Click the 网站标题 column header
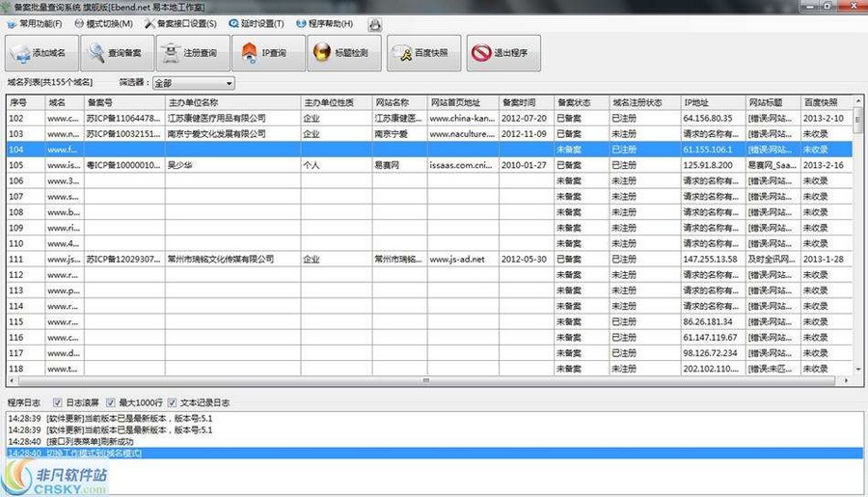Image resolution: width=868 pixels, height=497 pixels. click(x=773, y=102)
